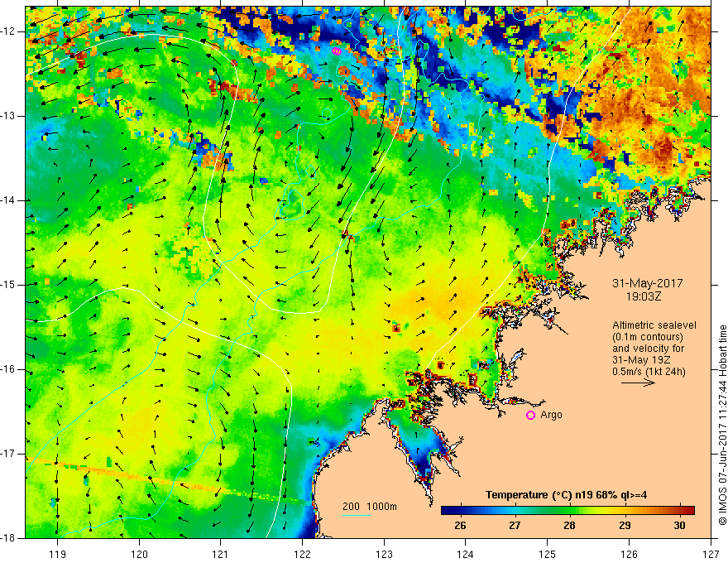Click latitude label -14
This screenshot has height=563, width=728.
click(8, 200)
